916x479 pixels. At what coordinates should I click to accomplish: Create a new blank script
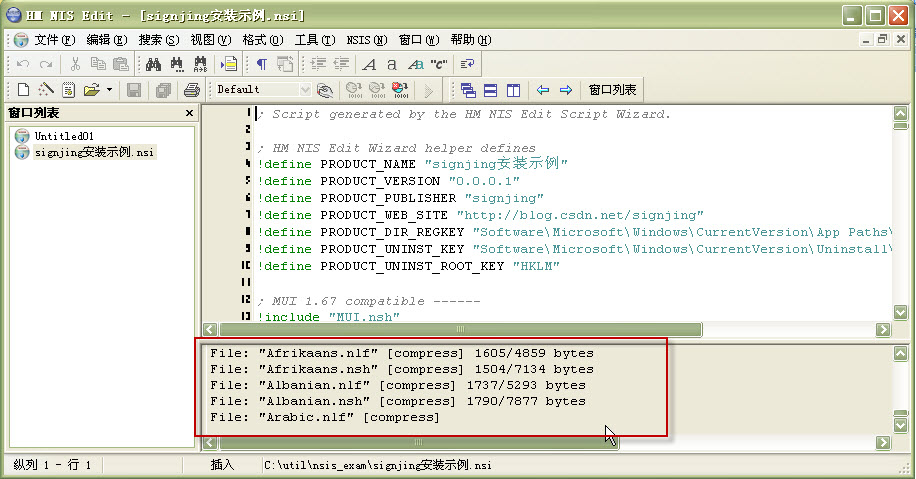pyautogui.click(x=23, y=90)
